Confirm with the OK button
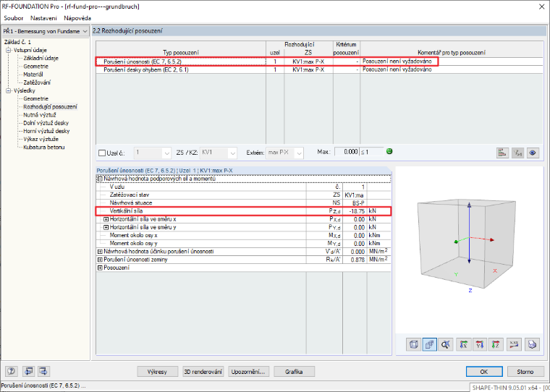The image size is (550, 392). 484,372
